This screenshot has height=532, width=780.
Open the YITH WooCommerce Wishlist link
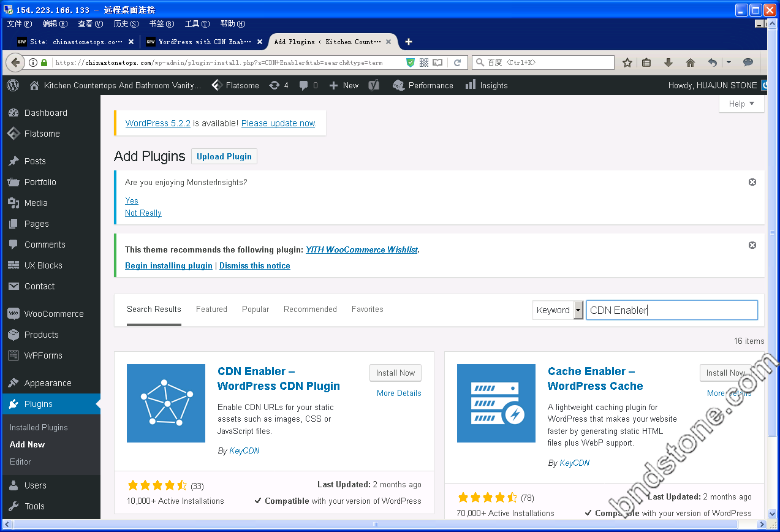pos(362,249)
